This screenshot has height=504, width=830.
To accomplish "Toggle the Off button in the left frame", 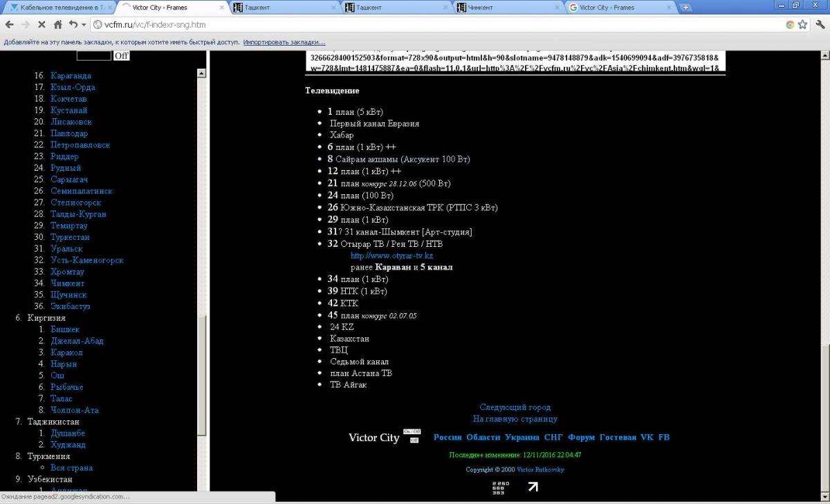I will [x=121, y=55].
